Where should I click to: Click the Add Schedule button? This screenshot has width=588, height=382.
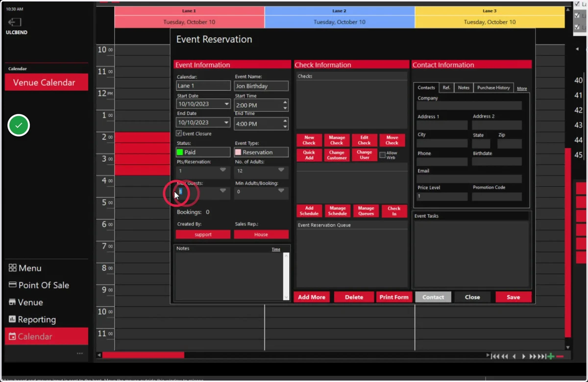pos(309,211)
